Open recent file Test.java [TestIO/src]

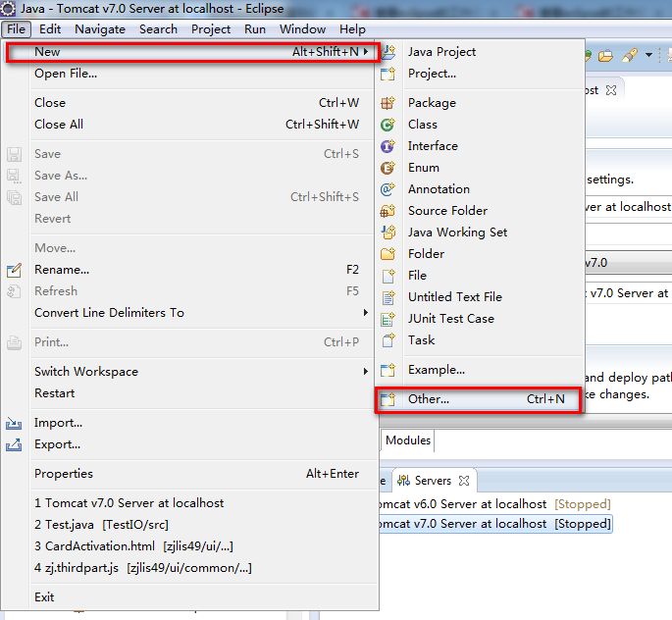[x=188, y=525]
